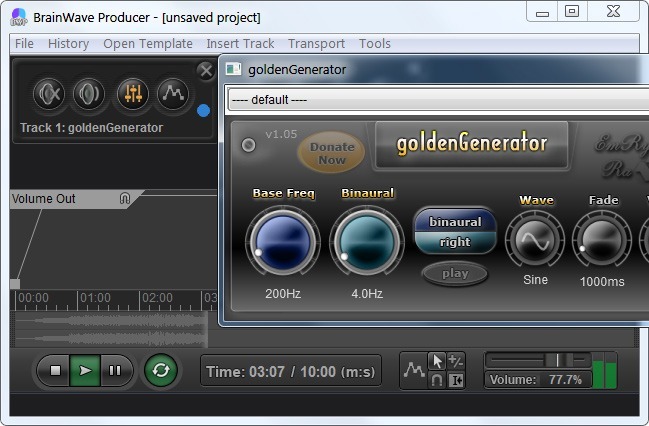Select the arrow pointer tool
The image size is (649, 426).
(x=437, y=361)
